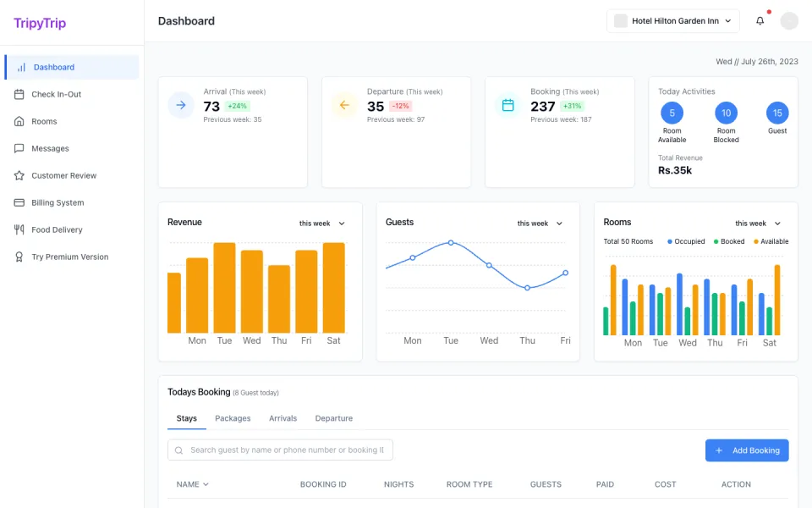
Task: Click the +24% arrival badge
Action: coord(237,106)
